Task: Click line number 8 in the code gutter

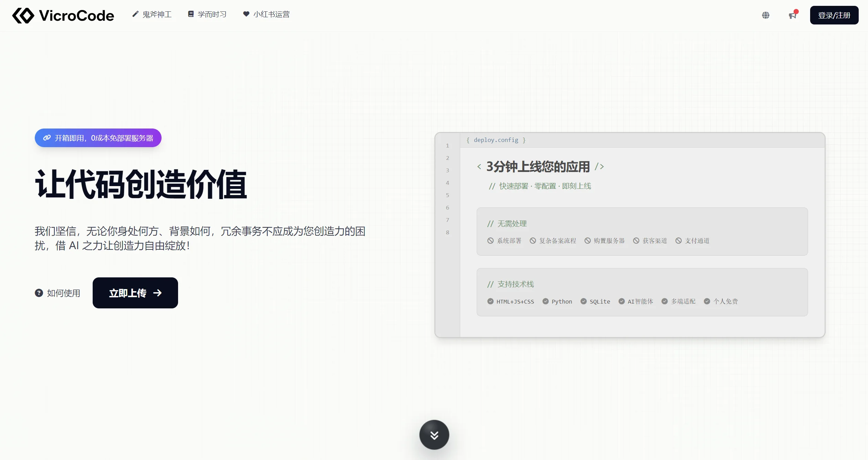Action: point(447,233)
